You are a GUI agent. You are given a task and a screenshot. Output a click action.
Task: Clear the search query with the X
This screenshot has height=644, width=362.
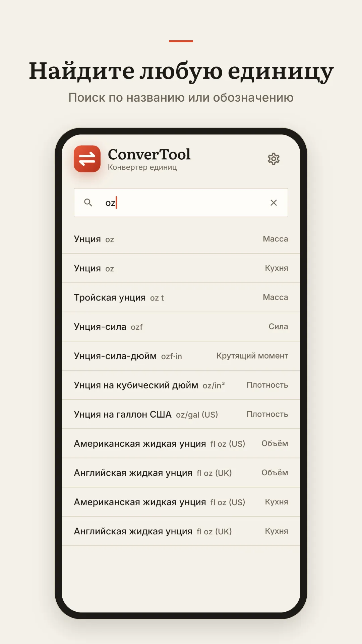[x=274, y=203]
